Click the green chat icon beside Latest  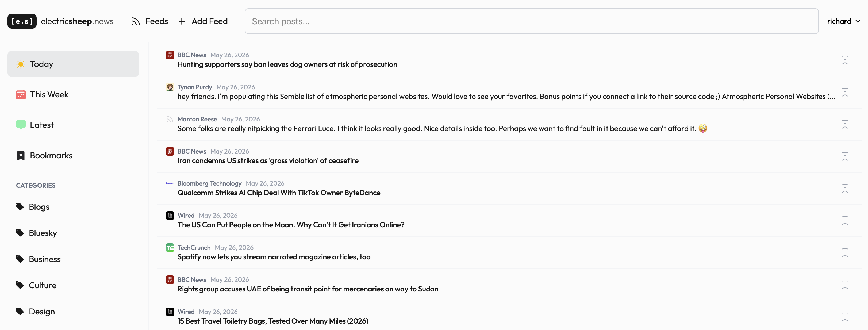point(21,125)
